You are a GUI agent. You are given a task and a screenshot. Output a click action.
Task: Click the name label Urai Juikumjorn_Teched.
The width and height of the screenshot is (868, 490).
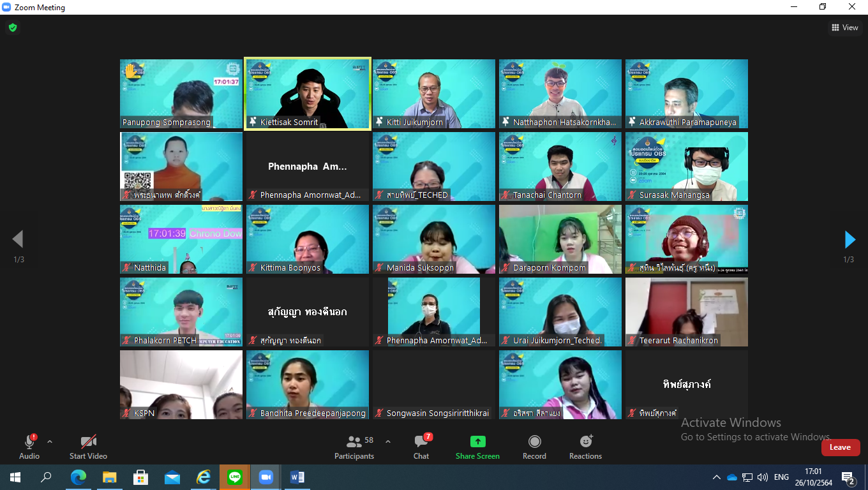coord(558,340)
